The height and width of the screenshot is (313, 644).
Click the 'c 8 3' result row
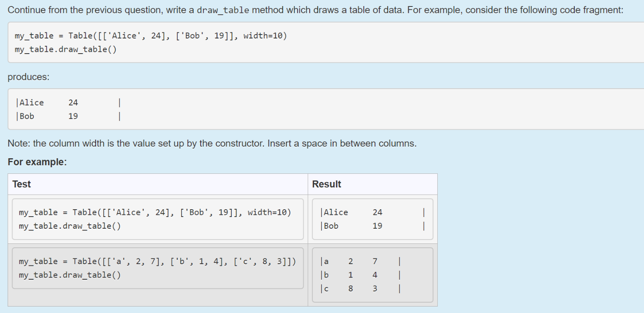pyautogui.click(x=361, y=288)
